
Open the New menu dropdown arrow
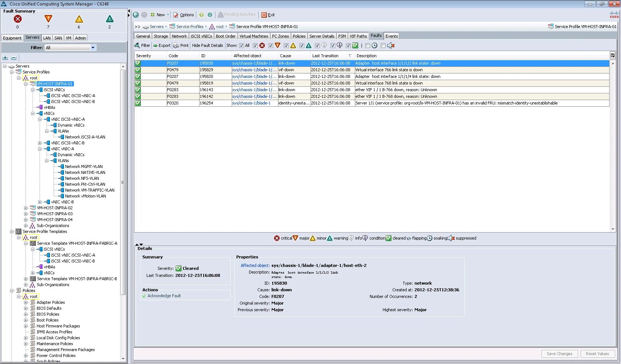point(168,15)
